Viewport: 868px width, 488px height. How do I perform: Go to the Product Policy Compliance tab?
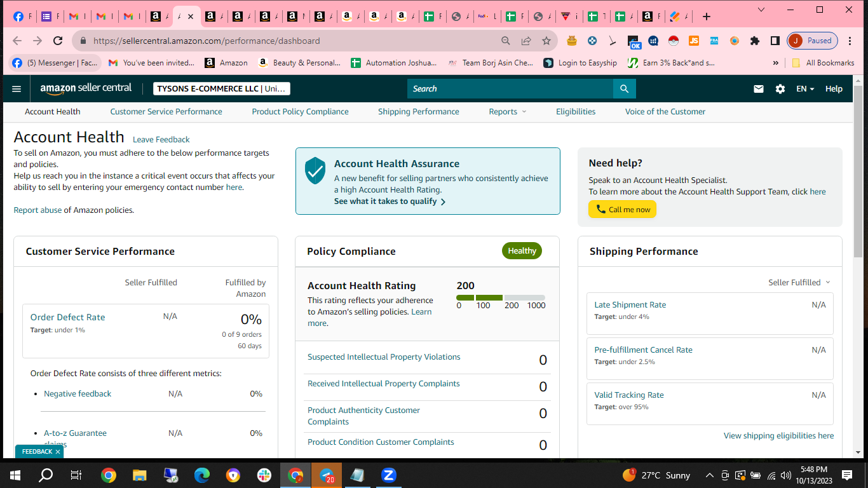[x=301, y=112]
